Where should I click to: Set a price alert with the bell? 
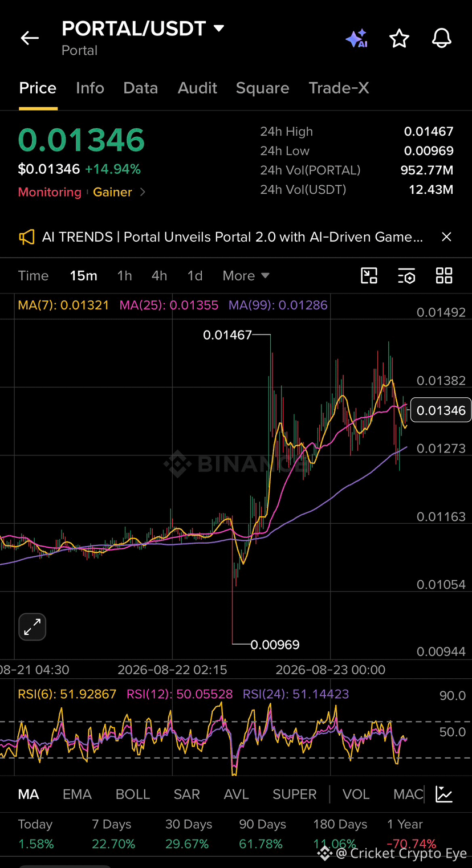point(442,39)
